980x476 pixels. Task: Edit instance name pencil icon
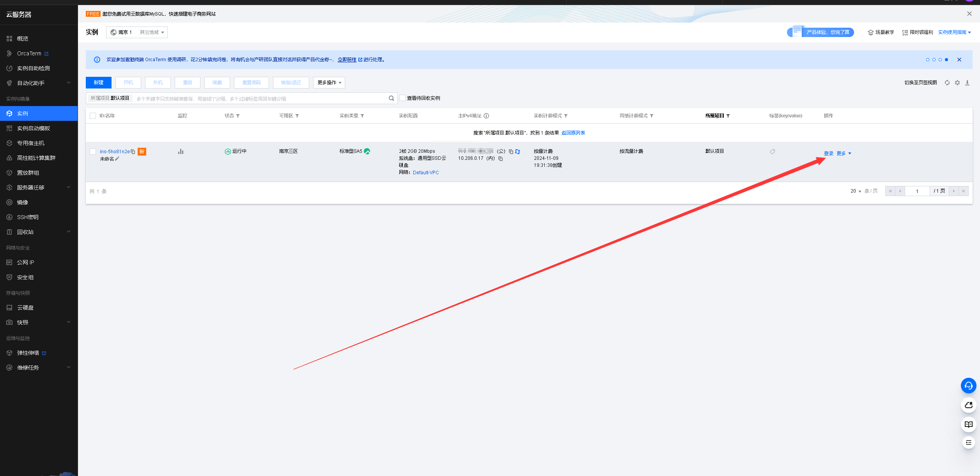click(x=117, y=159)
